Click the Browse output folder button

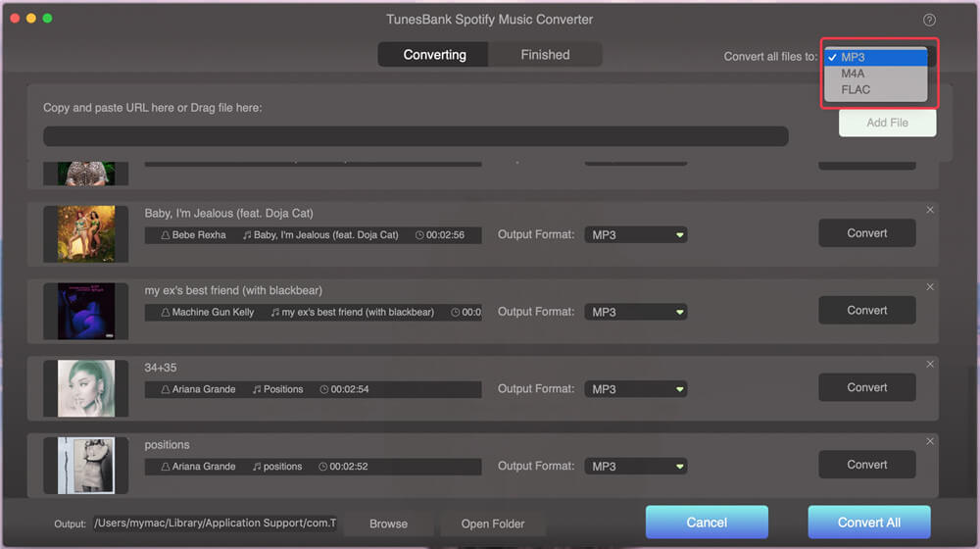[388, 524]
